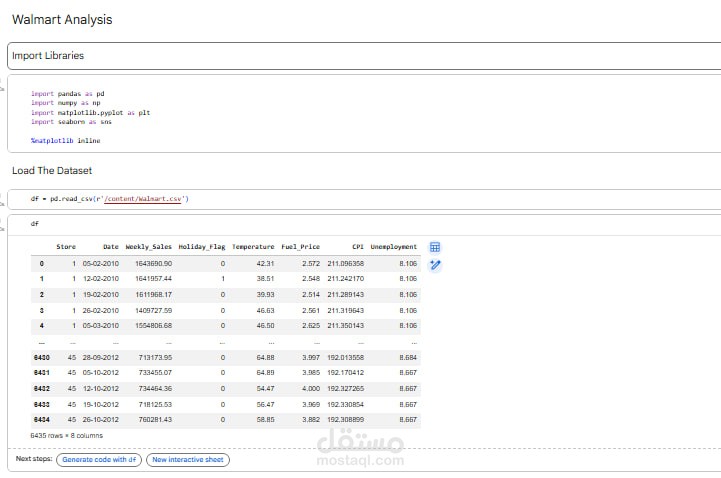Click the row index 6434
721x478 pixels.
click(x=41, y=420)
